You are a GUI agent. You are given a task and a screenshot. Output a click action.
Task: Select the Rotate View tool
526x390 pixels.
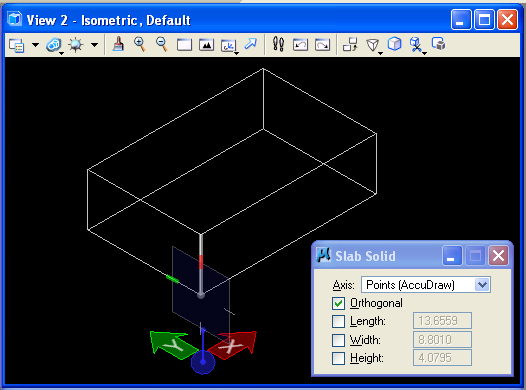(x=229, y=45)
